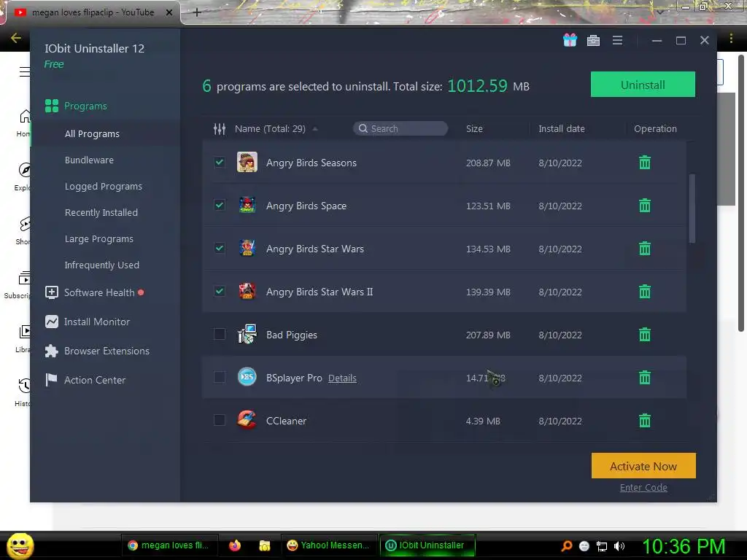The height and width of the screenshot is (560, 747).
Task: Open the IObit hamburger options menu
Action: pos(617,41)
